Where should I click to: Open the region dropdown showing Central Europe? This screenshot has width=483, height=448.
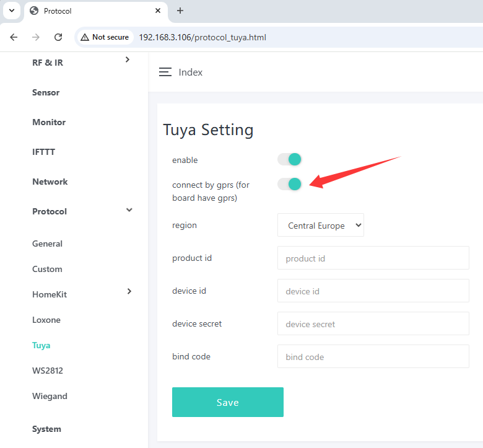tap(321, 225)
